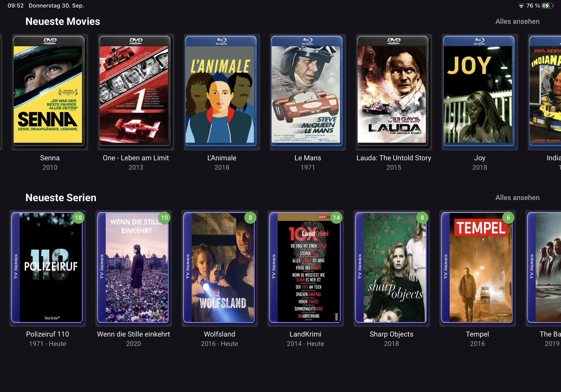Click the year 2010 under Senna

(50, 167)
